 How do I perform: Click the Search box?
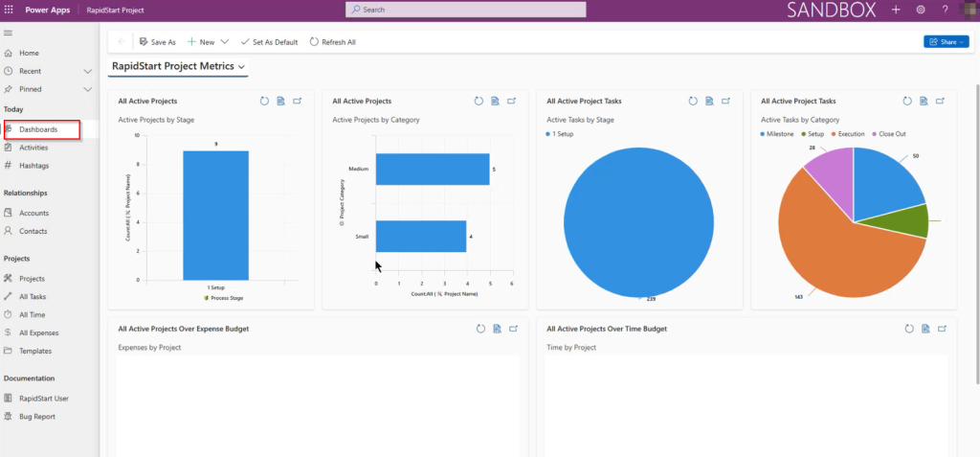coord(466,10)
